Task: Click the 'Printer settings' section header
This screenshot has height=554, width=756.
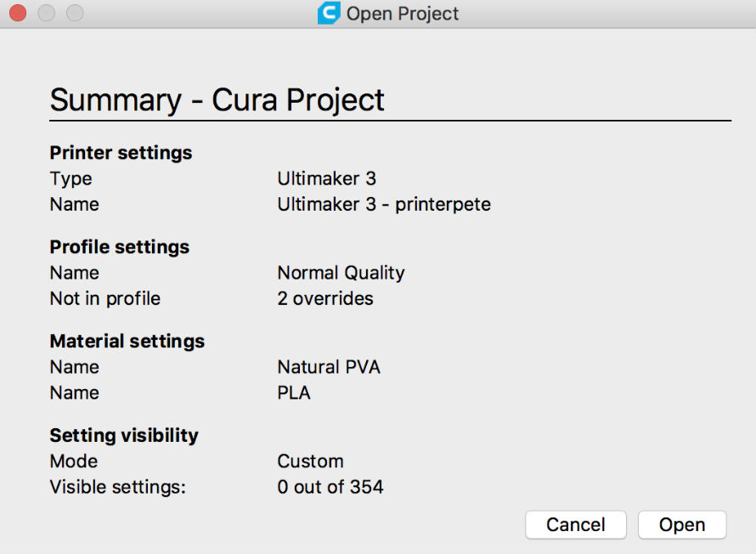Action: pos(121,153)
